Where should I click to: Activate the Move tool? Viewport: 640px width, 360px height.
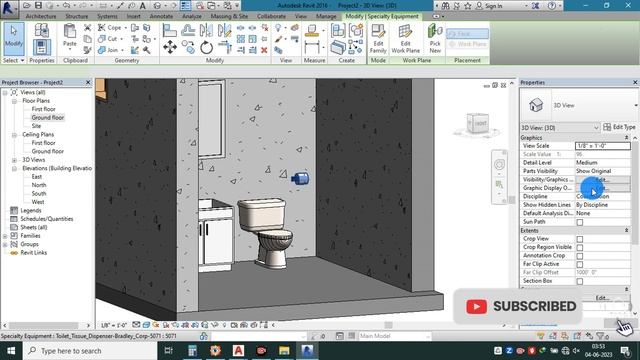click(x=169, y=47)
